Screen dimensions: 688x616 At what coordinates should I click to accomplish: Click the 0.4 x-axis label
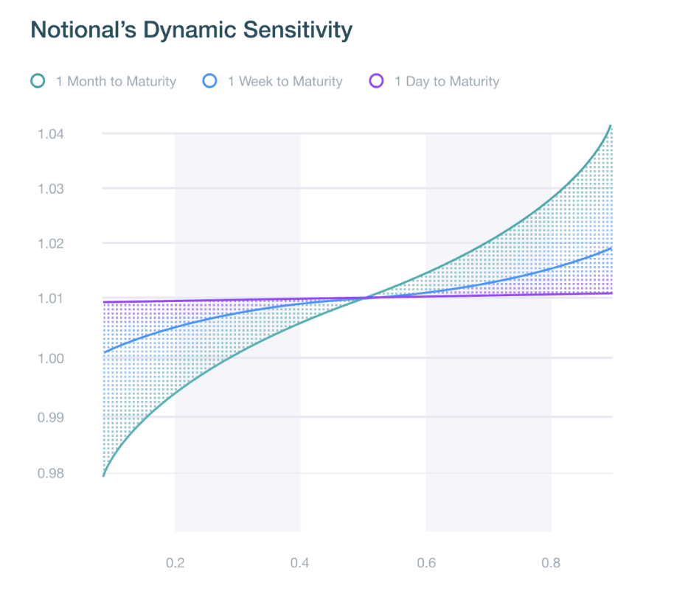click(x=299, y=563)
